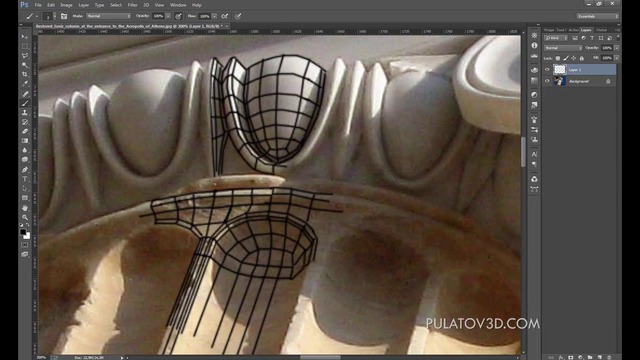The height and width of the screenshot is (360, 640).
Task: Open the Essentials workspace dropdown
Action: [597, 16]
